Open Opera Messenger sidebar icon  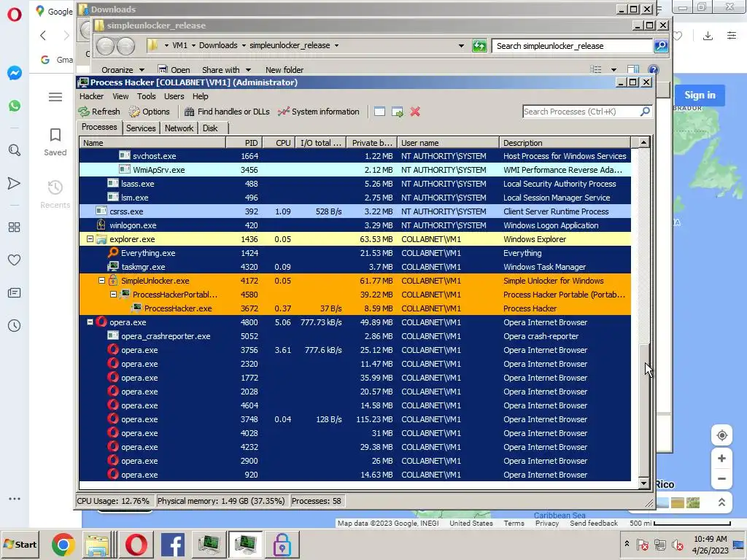(15, 73)
